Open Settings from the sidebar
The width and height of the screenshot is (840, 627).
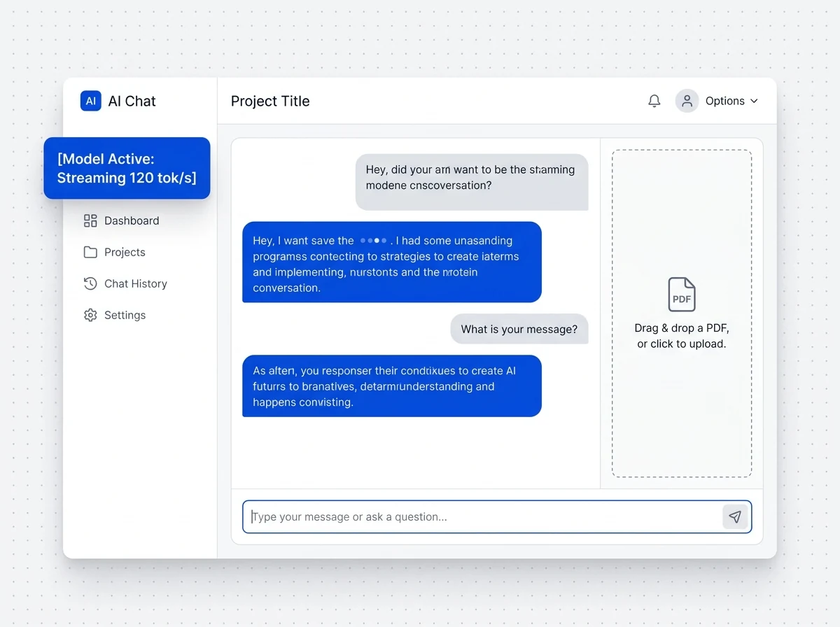(x=115, y=315)
